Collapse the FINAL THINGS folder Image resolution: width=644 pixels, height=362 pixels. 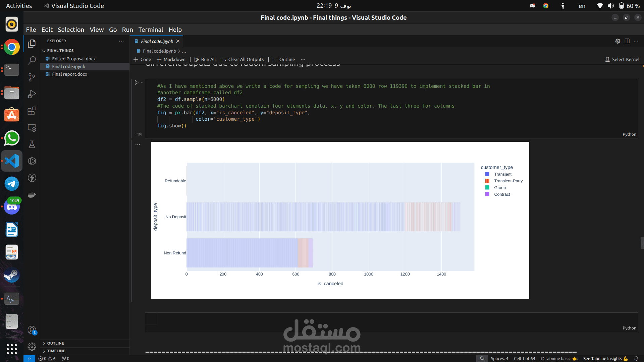coord(60,51)
